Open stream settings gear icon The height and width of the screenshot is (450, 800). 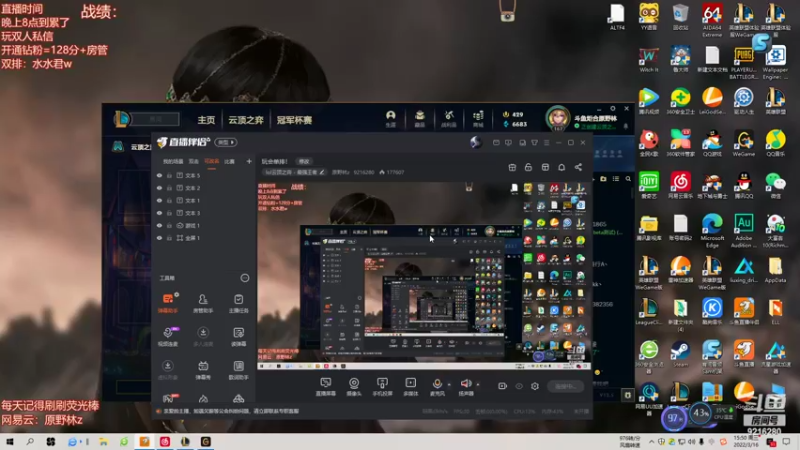tap(535, 386)
